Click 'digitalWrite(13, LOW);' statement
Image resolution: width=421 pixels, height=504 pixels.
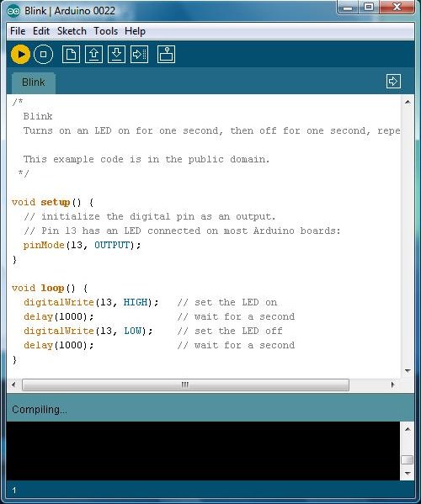point(88,331)
